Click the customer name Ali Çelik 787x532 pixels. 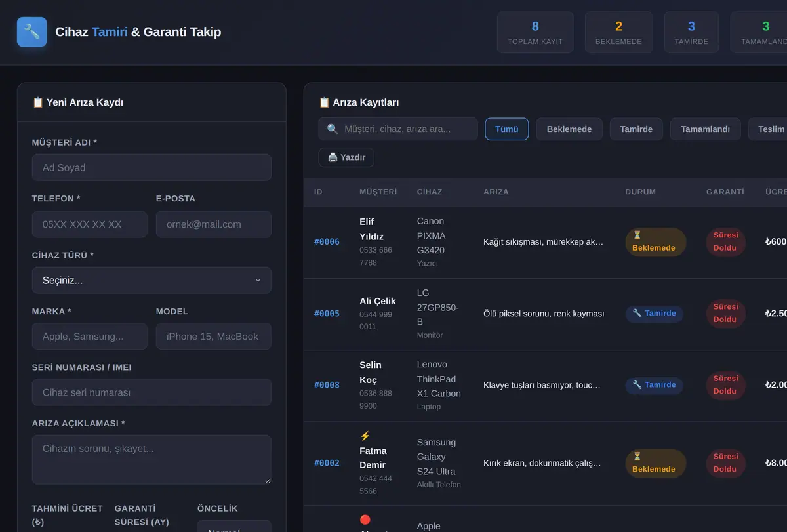click(378, 301)
